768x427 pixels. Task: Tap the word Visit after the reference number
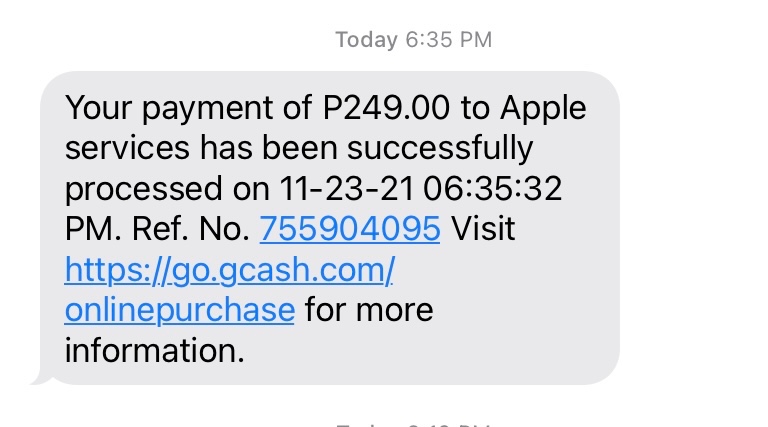tap(483, 229)
